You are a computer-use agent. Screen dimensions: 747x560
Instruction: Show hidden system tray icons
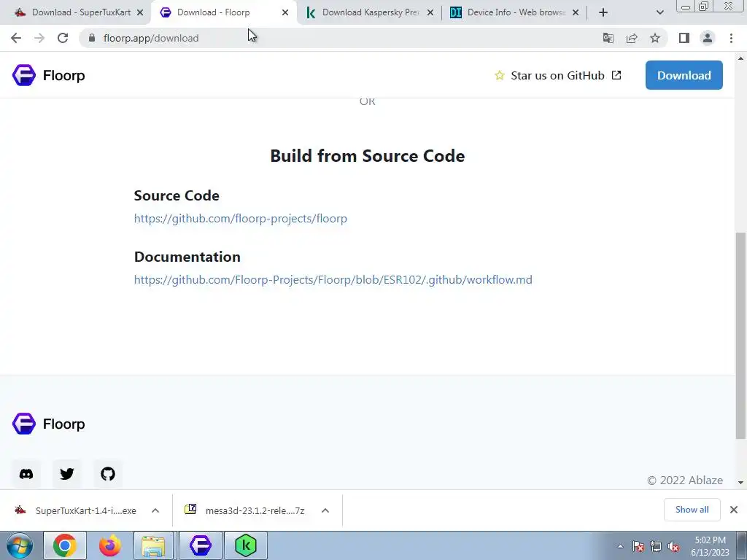[620, 547]
